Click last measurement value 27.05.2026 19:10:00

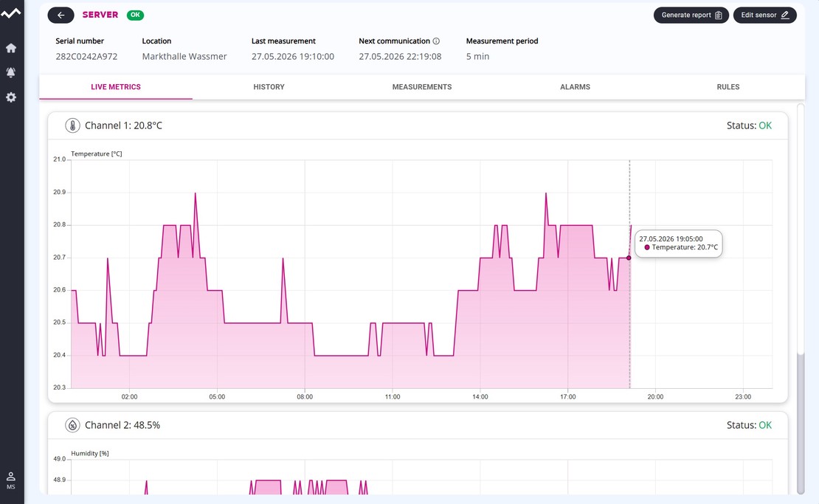pyautogui.click(x=292, y=56)
